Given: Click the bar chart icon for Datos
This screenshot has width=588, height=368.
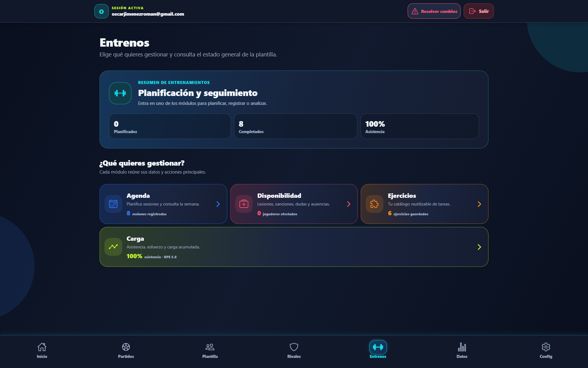Looking at the screenshot, I should point(462,347).
